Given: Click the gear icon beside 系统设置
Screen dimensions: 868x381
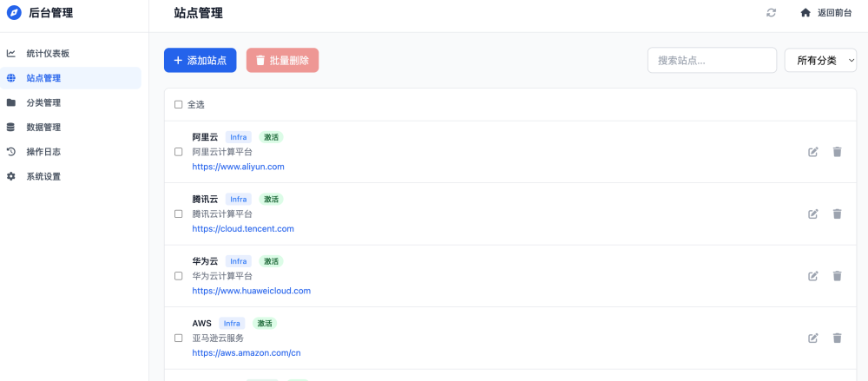Looking at the screenshot, I should (11, 177).
